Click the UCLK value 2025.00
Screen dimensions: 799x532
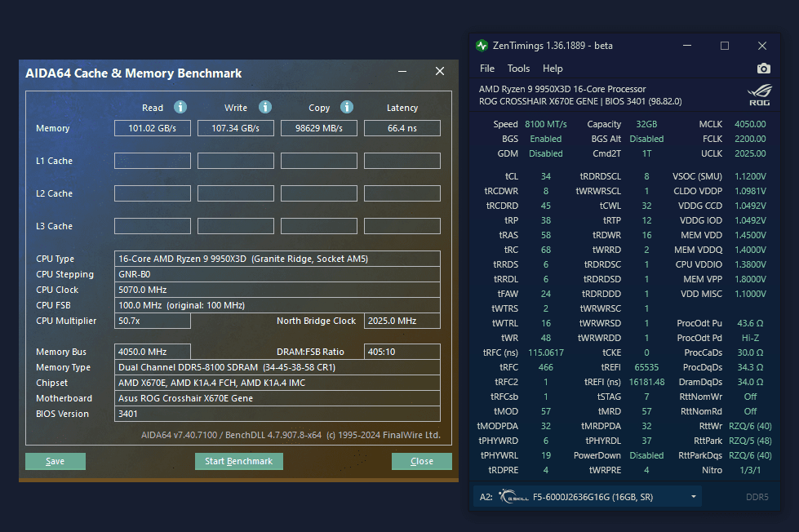pyautogui.click(x=750, y=153)
